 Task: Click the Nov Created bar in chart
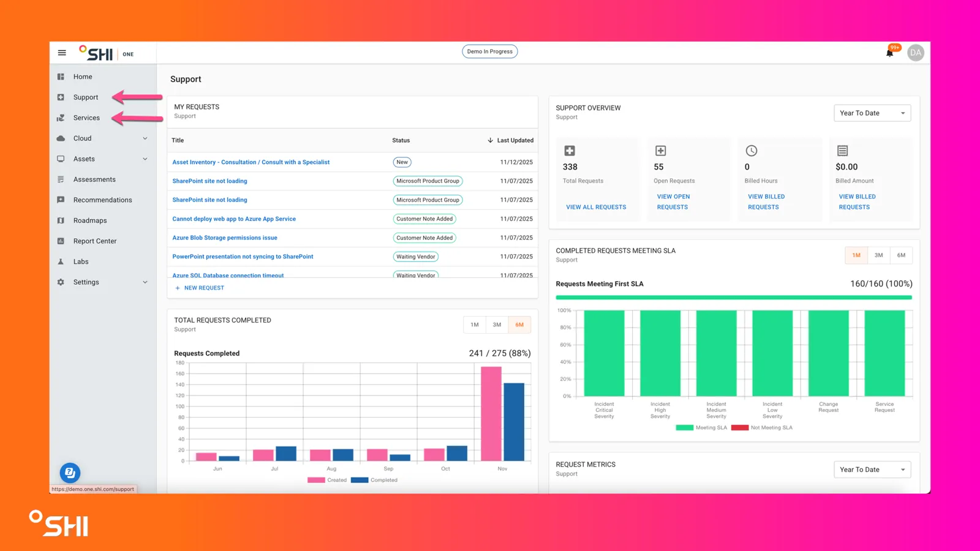click(491, 414)
